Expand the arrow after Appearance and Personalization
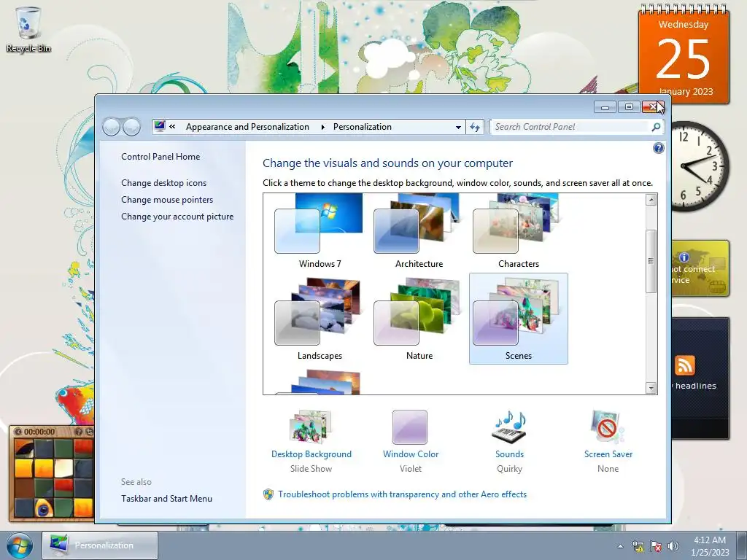The height and width of the screenshot is (560, 747). [x=322, y=127]
